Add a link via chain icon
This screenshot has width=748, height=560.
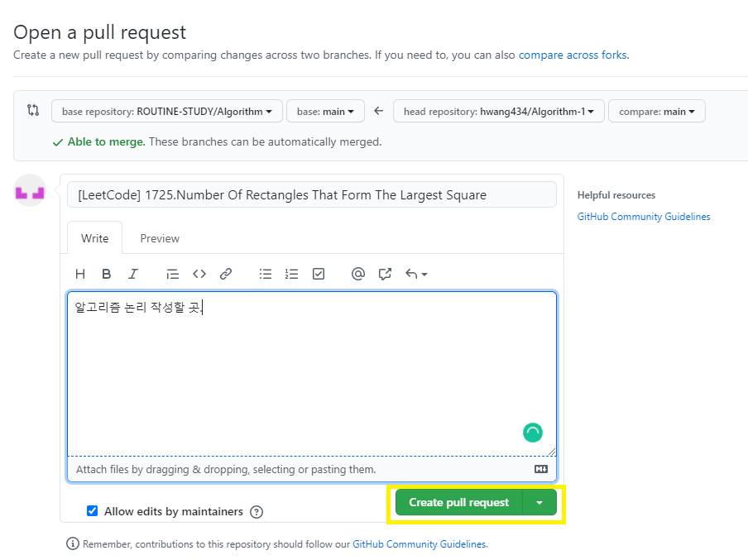pyautogui.click(x=226, y=274)
